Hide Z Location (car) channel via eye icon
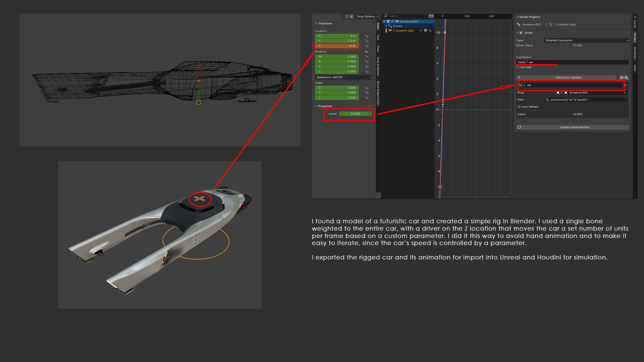 point(390,31)
